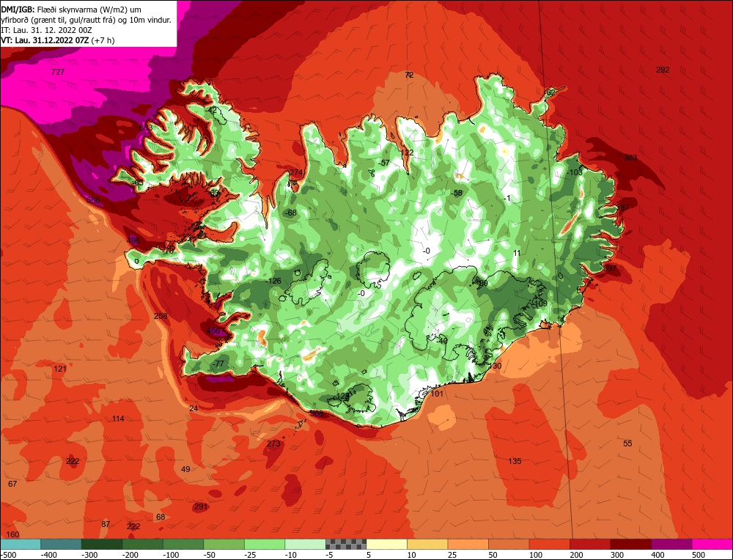733x560 pixels.
Task: Click the legend swatch between 100 and 200
Action: click(x=549, y=544)
